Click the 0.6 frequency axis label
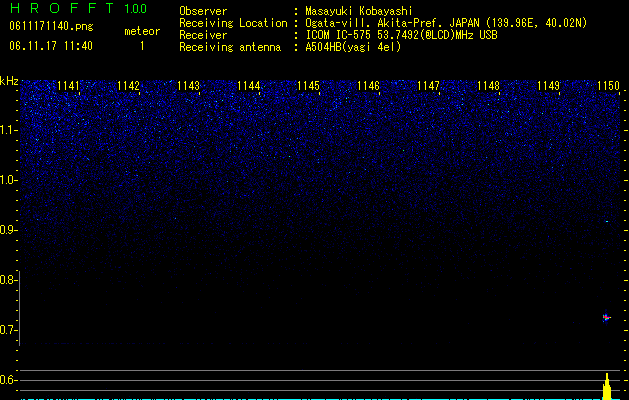This screenshot has width=629, height=400. click(x=8, y=380)
